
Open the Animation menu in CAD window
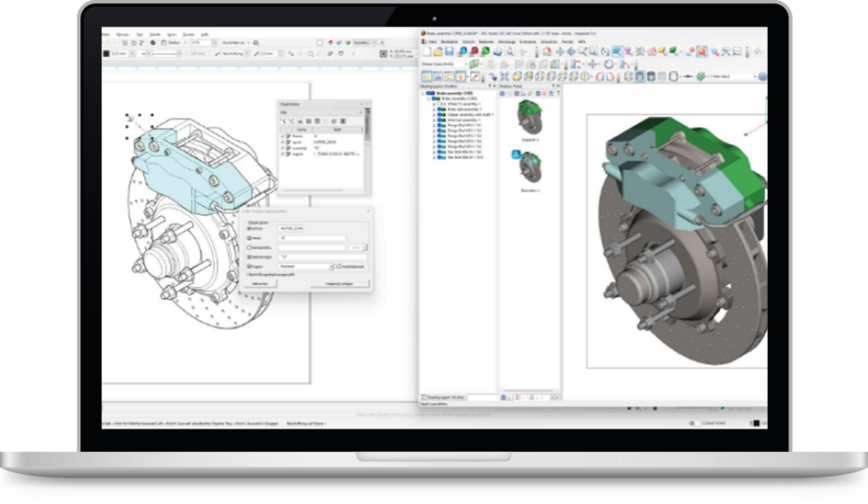(x=549, y=42)
